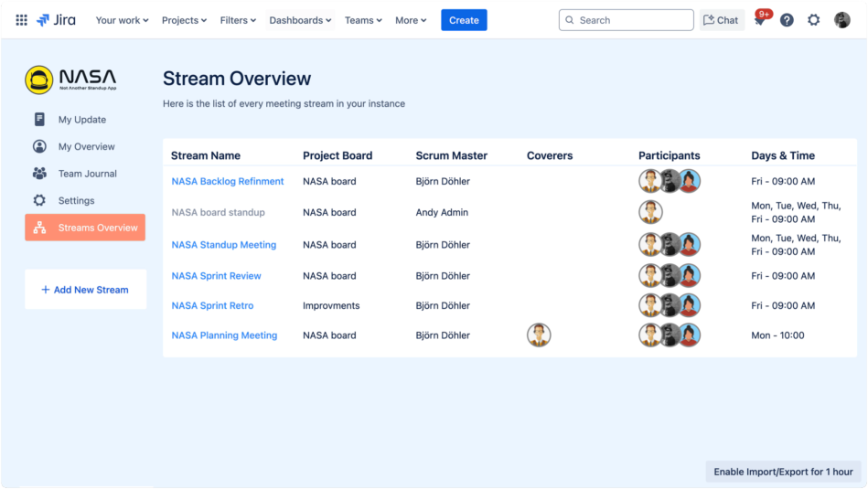The image size is (868, 489).
Task: Click the coverer avatar for NASA Planning Meeting
Action: tap(539, 335)
